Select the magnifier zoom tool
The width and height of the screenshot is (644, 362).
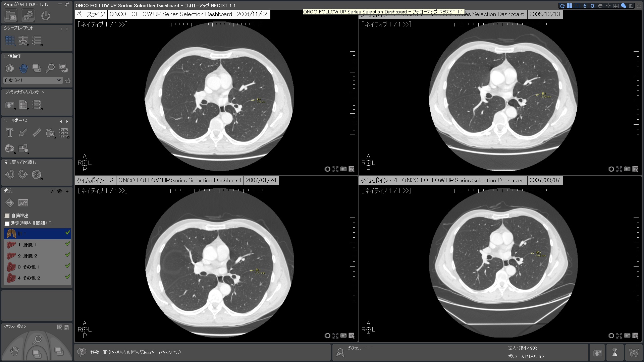click(x=50, y=68)
